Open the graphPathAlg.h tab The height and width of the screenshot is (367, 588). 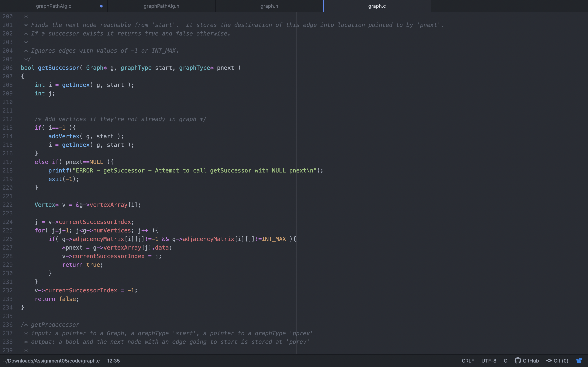pos(161,6)
